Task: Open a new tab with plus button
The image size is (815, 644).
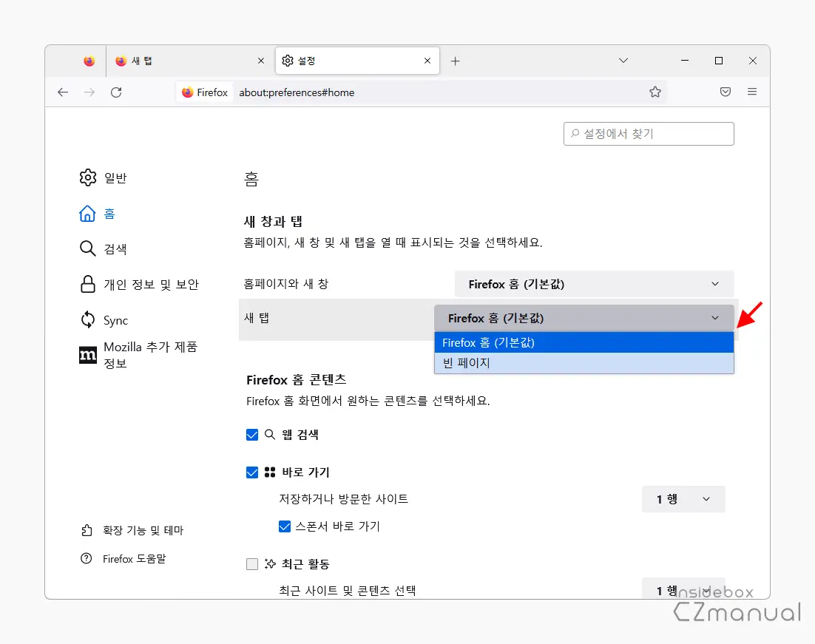Action: click(x=456, y=61)
